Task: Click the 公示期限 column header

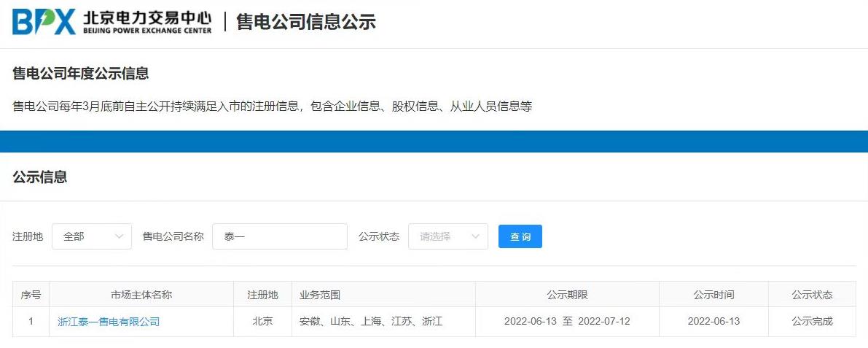Action: [x=567, y=295]
